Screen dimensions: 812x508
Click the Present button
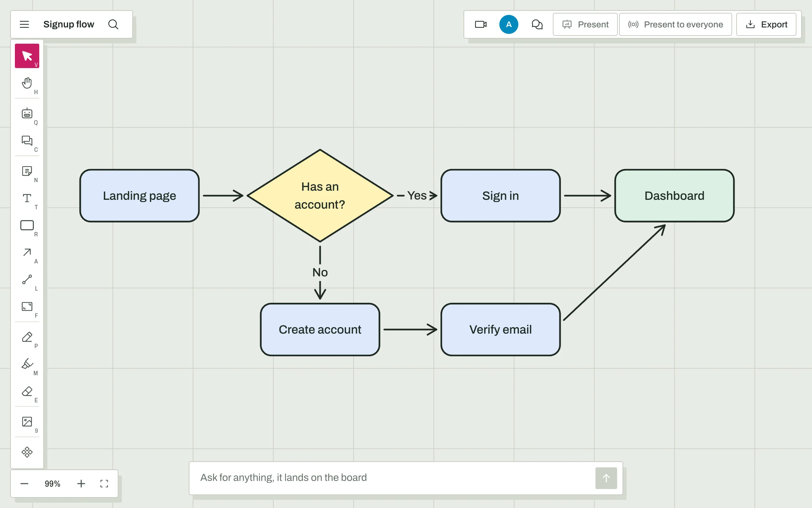click(x=585, y=24)
